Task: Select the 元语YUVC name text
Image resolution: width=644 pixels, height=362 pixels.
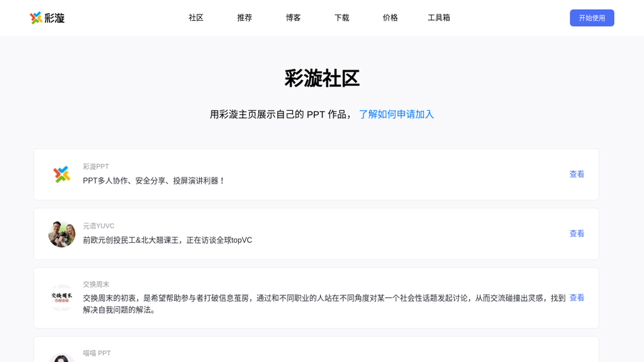Action: (99, 226)
